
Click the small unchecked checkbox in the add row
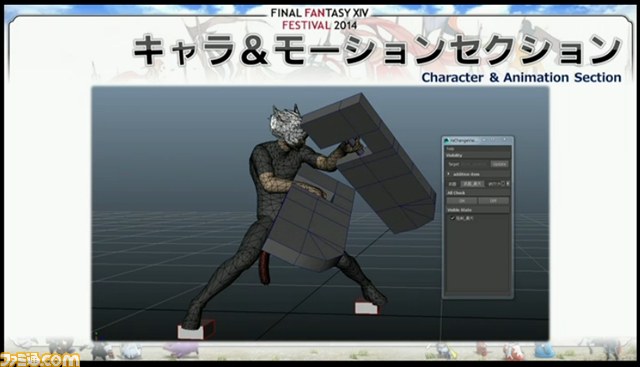tap(503, 184)
